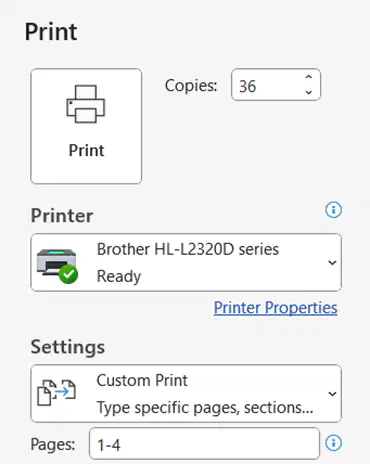The height and width of the screenshot is (464, 370).
Task: Open printer info icon beside Printer heading
Action: point(333,210)
